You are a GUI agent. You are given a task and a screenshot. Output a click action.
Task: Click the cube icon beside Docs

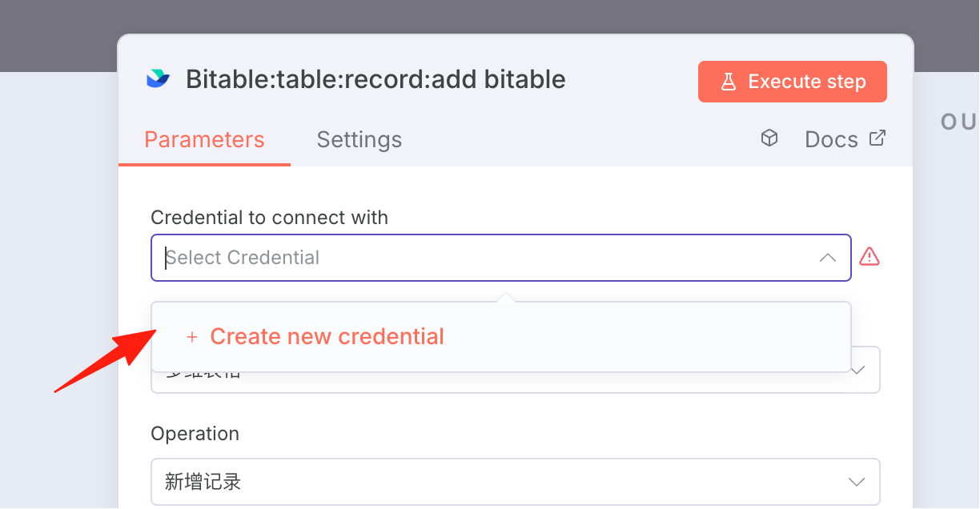(x=769, y=138)
